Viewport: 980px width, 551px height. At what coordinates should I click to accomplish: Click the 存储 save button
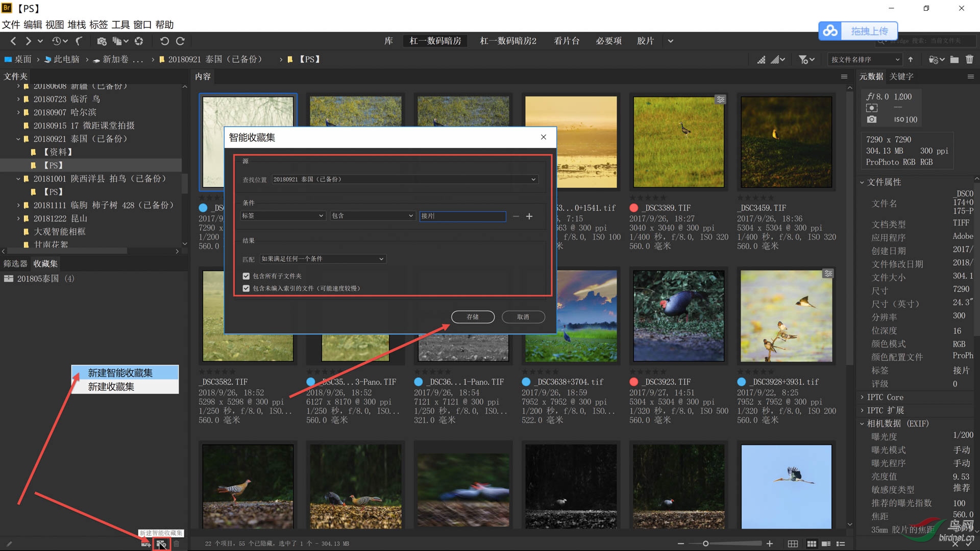coord(473,317)
